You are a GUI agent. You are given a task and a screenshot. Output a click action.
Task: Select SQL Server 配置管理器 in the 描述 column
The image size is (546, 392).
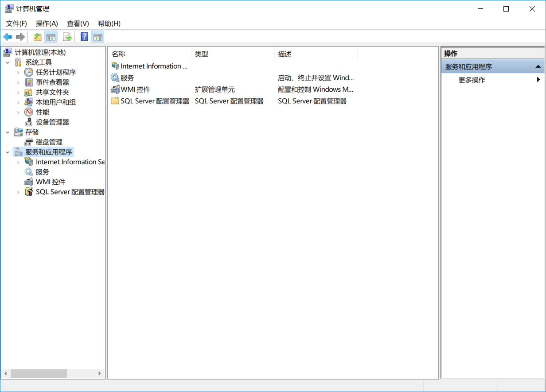(312, 101)
